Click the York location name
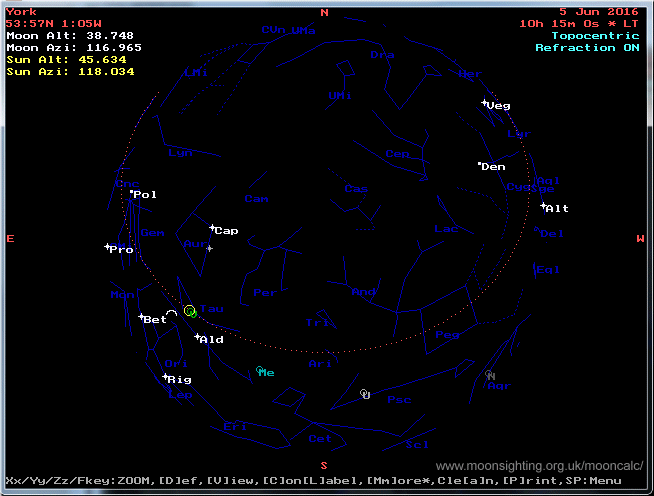 click(x=21, y=11)
